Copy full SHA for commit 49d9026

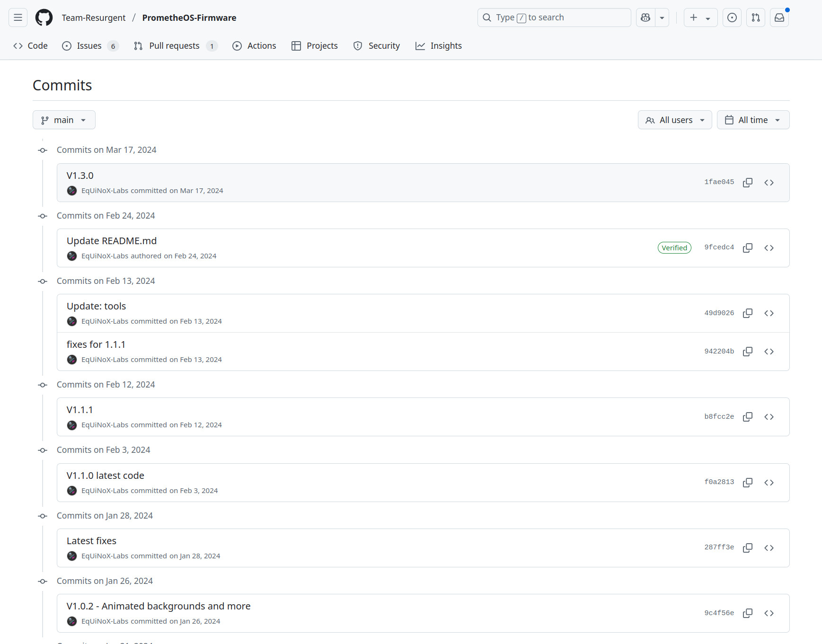coord(748,313)
